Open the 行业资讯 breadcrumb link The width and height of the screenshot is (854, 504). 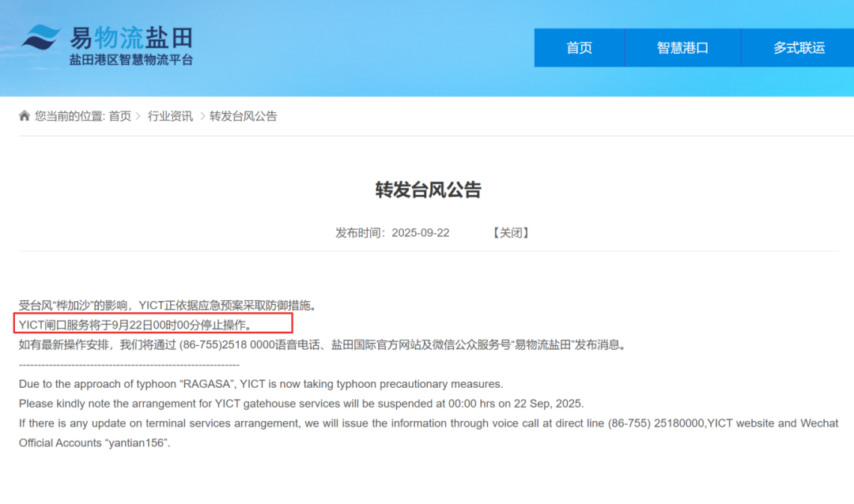point(170,116)
